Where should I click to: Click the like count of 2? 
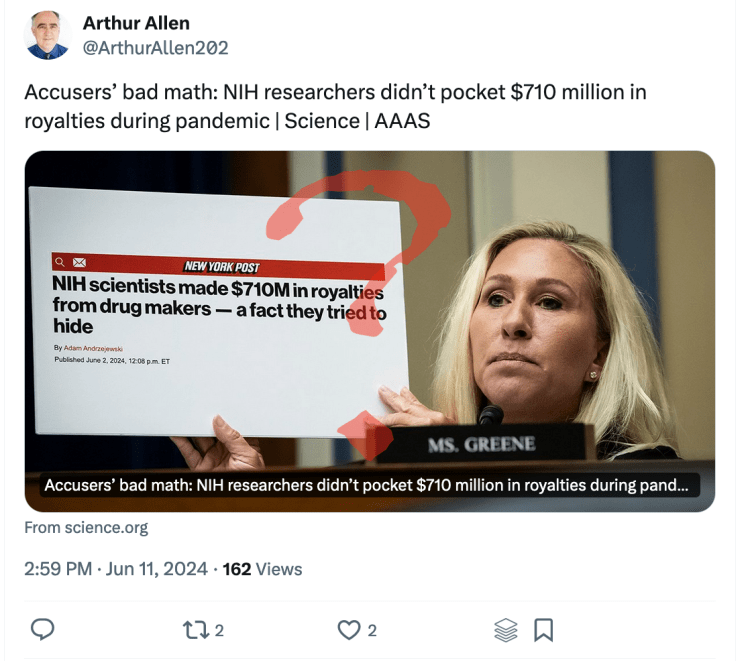click(372, 630)
